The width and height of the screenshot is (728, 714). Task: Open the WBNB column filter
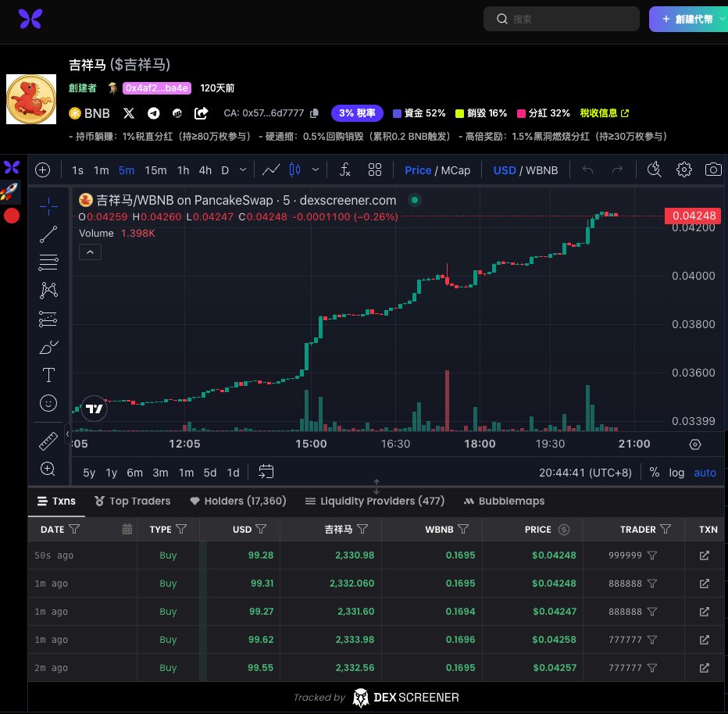[463, 529]
